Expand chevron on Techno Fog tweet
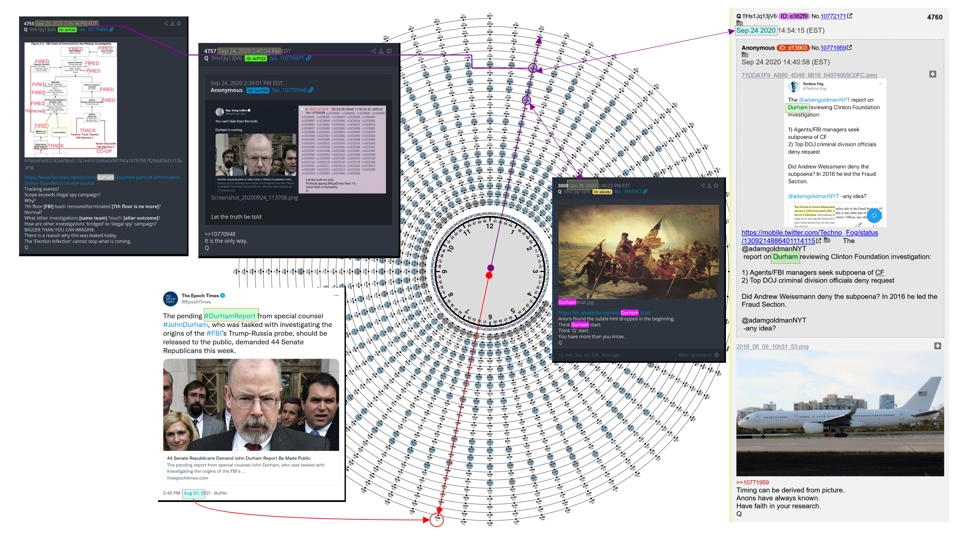Screen dimensions: 980x539 click(880, 83)
